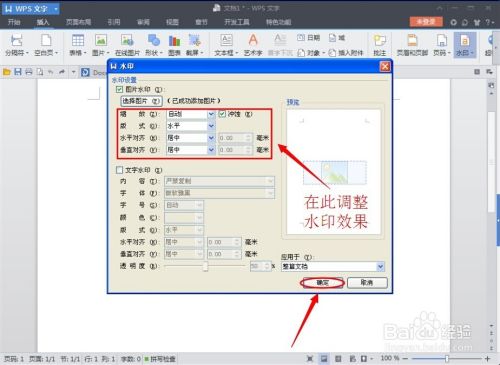
Task: Click the orange 未登录 sign-in button
Action: click(426, 22)
